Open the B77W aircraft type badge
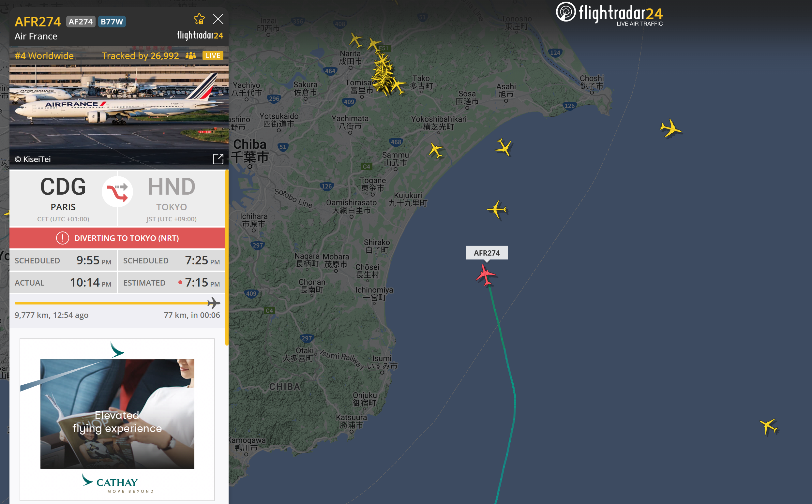The image size is (812, 504). click(112, 22)
